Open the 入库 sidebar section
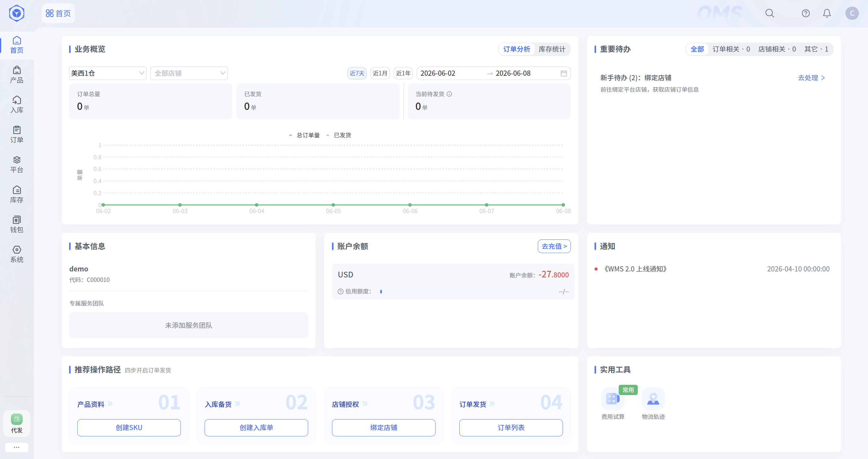This screenshot has height=459, width=868. (x=17, y=105)
